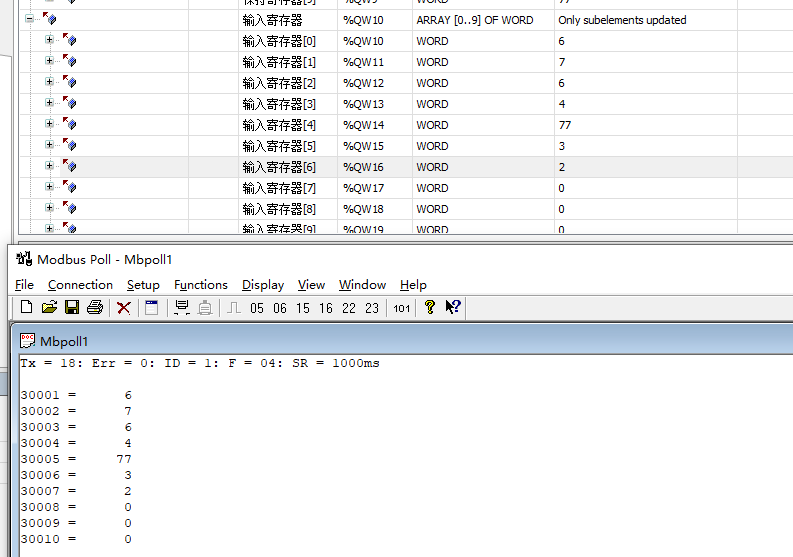Select function 23 toolbar button
The image size is (793, 557).
(372, 308)
